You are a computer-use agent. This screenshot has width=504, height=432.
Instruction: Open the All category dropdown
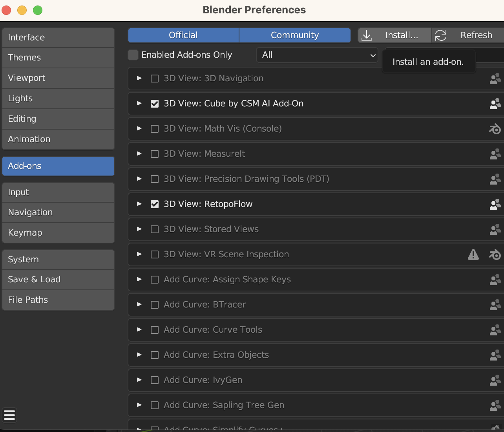pos(317,55)
